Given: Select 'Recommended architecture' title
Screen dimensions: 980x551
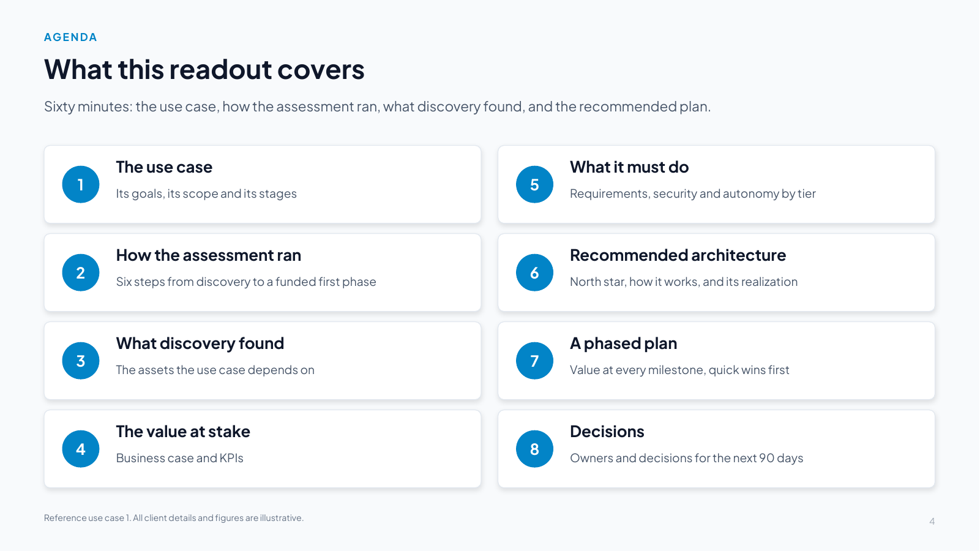Looking at the screenshot, I should (678, 255).
